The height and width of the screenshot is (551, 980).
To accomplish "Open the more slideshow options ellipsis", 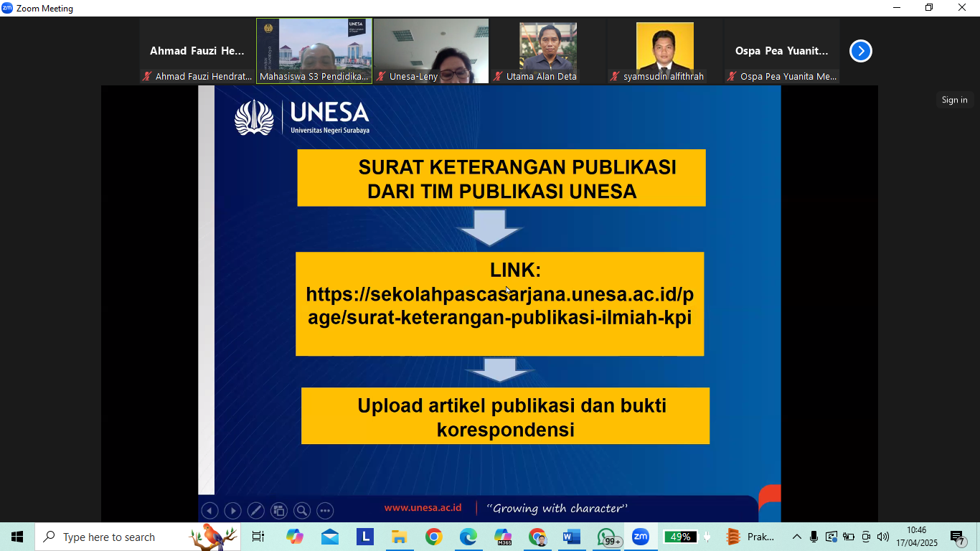I will pos(325,511).
